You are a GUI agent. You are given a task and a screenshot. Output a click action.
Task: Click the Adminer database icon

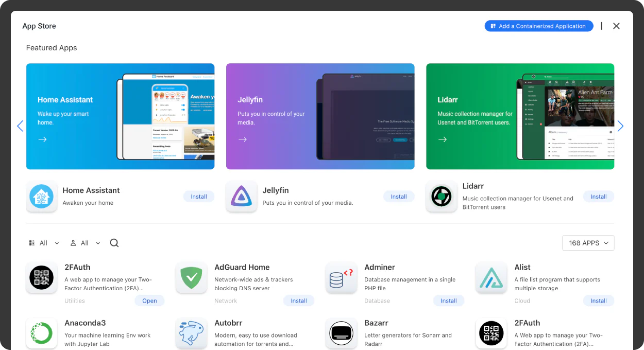point(341,277)
